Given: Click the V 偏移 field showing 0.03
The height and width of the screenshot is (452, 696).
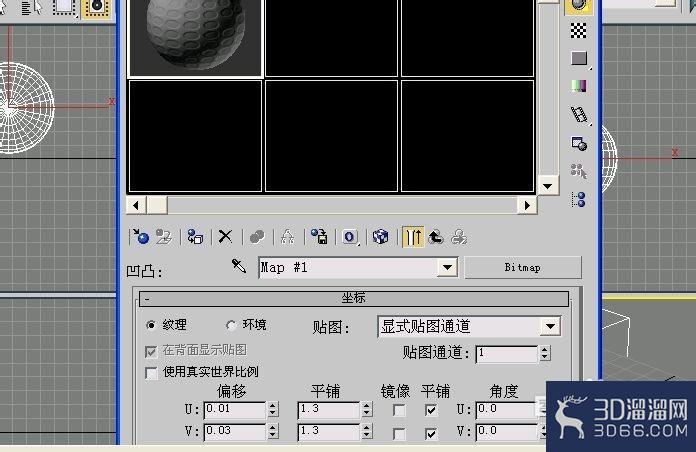Looking at the screenshot, I should tap(235, 431).
